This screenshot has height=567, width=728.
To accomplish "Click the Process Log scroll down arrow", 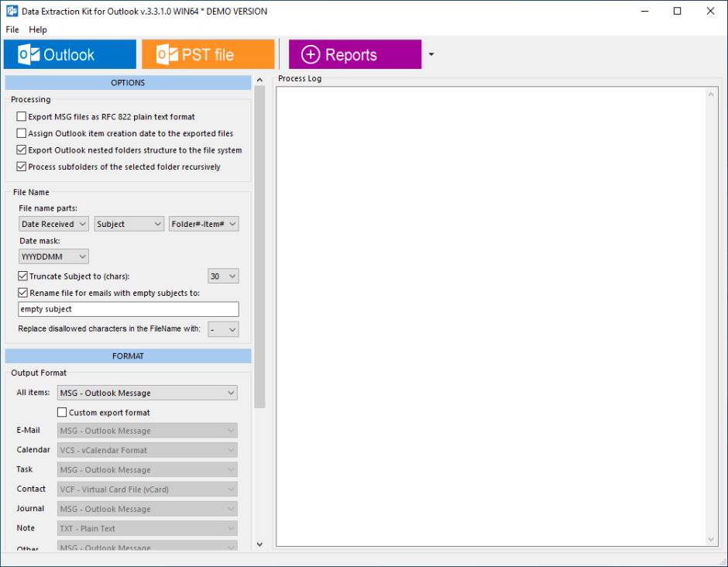I will (711, 539).
